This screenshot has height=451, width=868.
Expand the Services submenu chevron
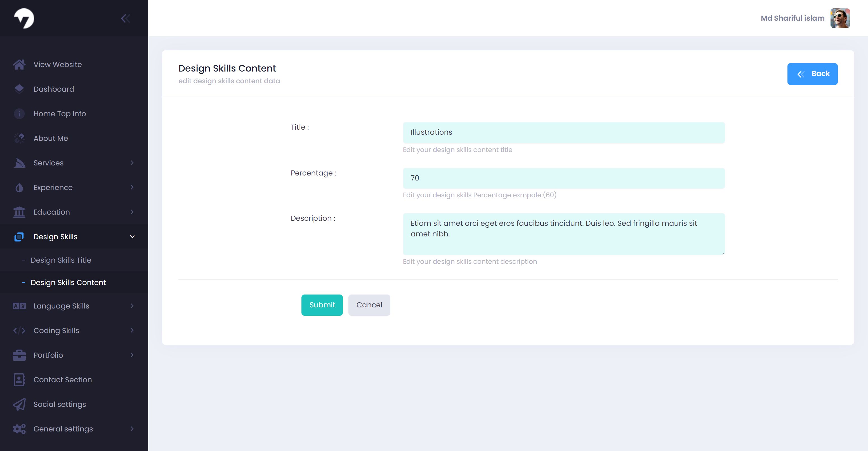pos(132,163)
